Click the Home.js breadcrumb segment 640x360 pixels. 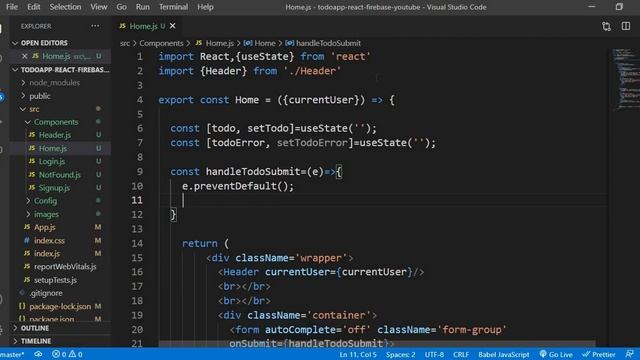pos(219,43)
